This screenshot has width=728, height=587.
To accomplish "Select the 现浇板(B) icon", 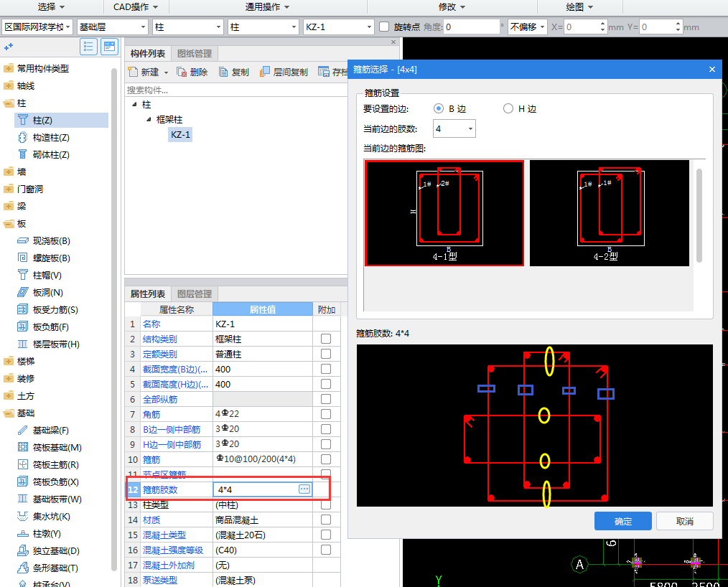I will coord(23,241).
